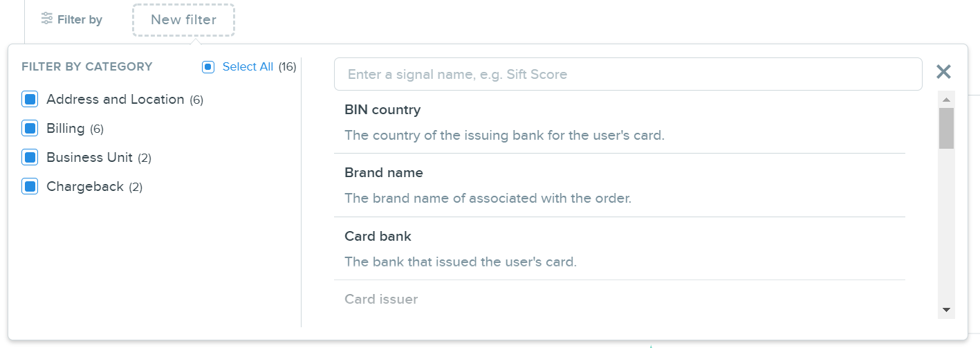Screen dimensions: 980x348
Task: Uncheck the Billing category checkbox
Action: tap(30, 129)
